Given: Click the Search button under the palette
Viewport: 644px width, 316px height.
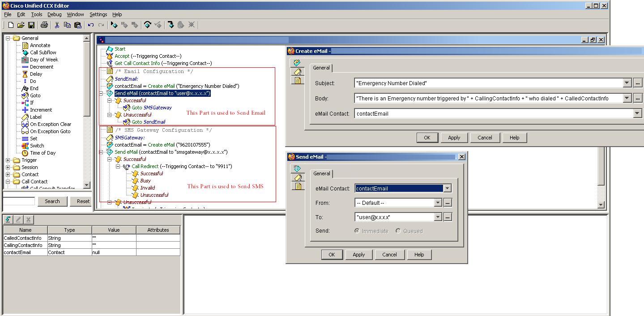Looking at the screenshot, I should pyautogui.click(x=52, y=201).
